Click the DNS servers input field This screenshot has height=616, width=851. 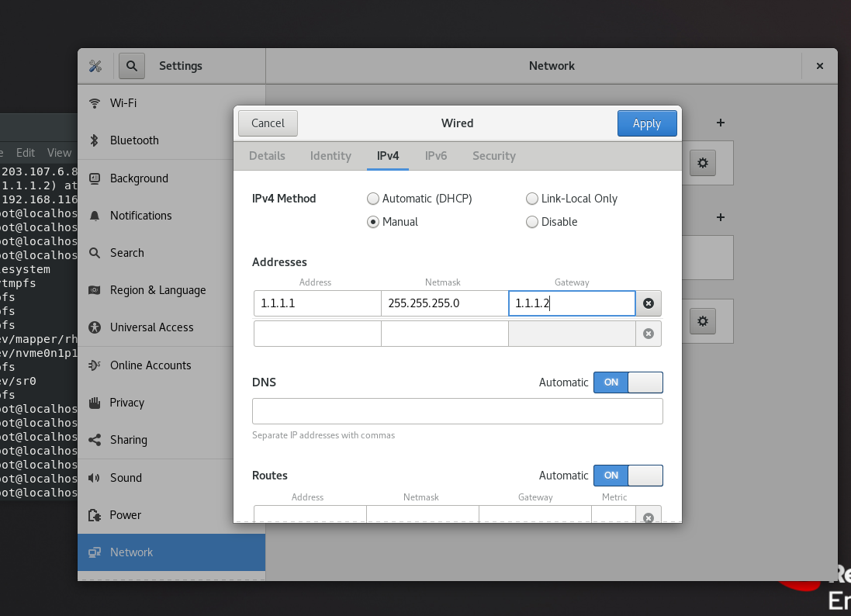point(457,411)
